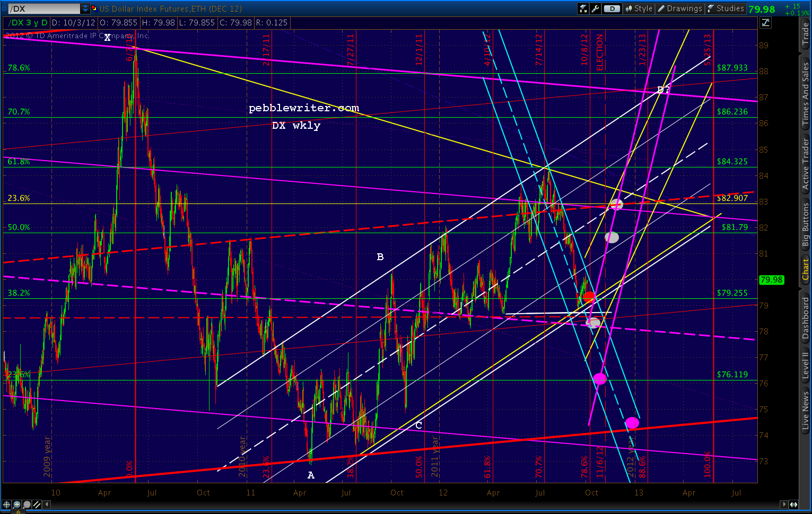Click the '38.2%' retracement label on left edge
This screenshot has width=812, height=514.
pos(19,293)
